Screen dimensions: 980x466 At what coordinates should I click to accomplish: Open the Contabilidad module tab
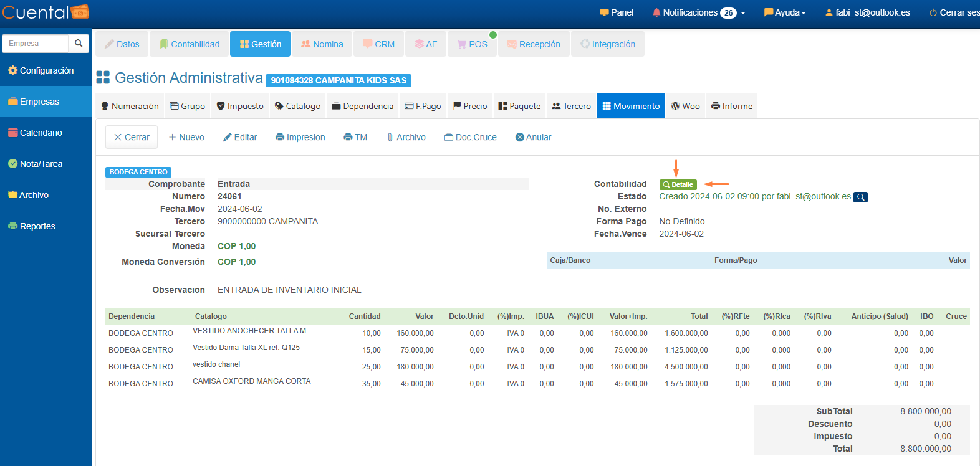pyautogui.click(x=190, y=44)
